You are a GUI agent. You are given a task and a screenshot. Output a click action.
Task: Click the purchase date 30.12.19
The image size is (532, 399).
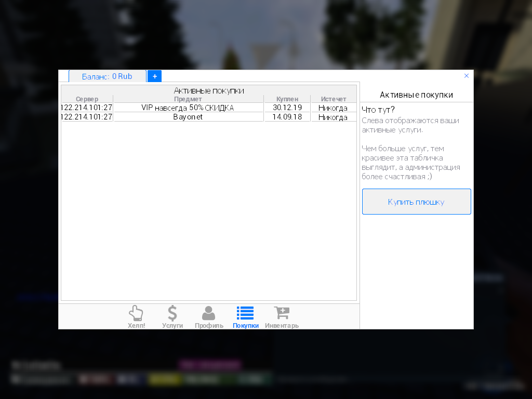(x=287, y=108)
